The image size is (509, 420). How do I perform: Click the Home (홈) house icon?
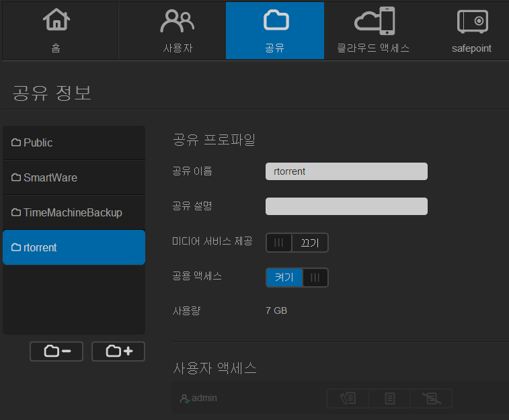(x=56, y=20)
